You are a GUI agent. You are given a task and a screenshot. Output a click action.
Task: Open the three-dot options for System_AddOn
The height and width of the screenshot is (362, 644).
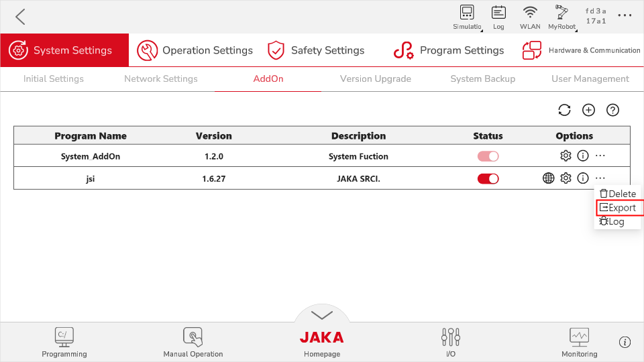coord(600,156)
